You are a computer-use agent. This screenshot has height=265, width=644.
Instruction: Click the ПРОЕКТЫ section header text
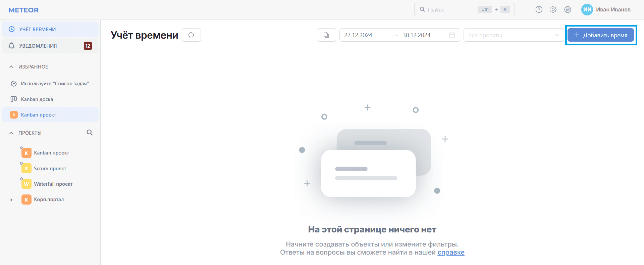click(30, 133)
